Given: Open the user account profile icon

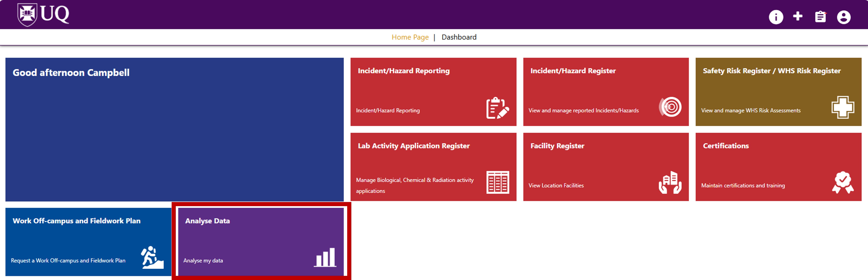Looking at the screenshot, I should click(x=843, y=17).
